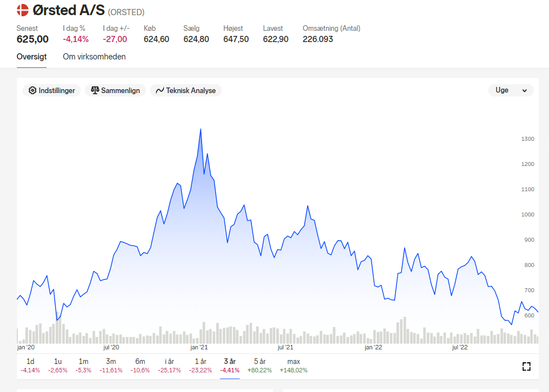Click the jan '20 x-axis label

(x=26, y=347)
